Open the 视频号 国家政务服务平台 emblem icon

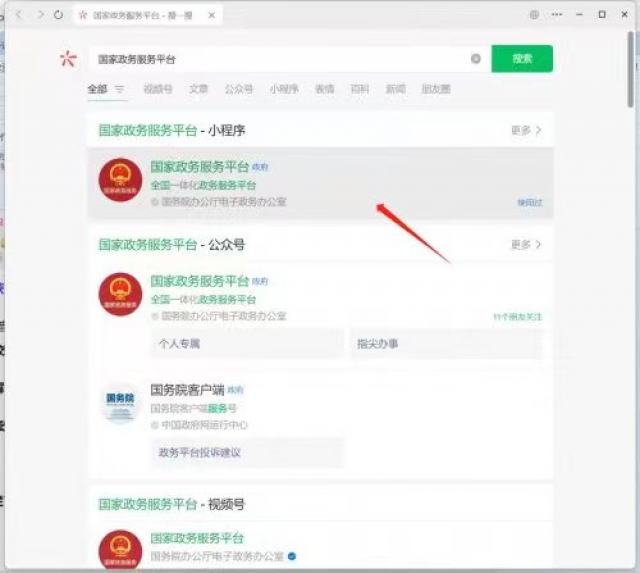(x=120, y=550)
